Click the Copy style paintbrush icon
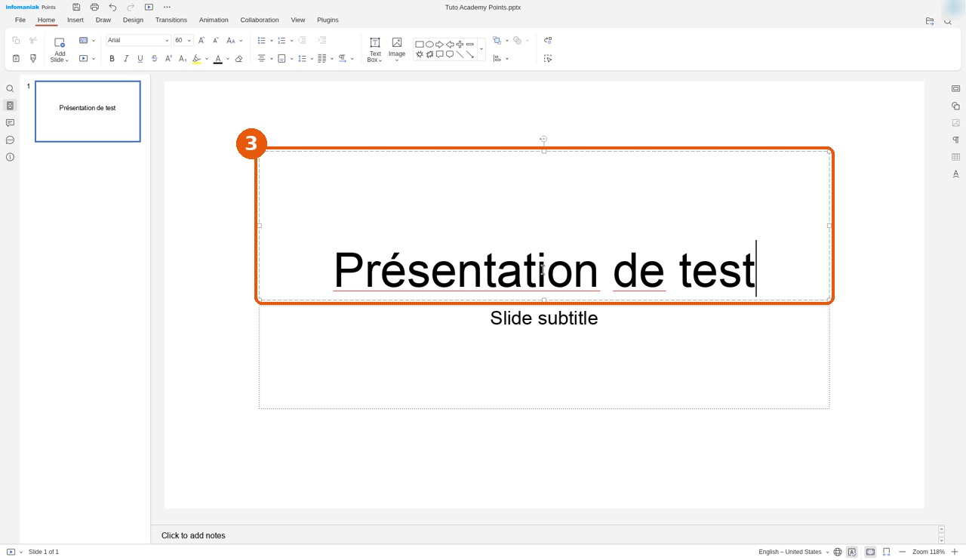The width and height of the screenshot is (966, 560). (33, 58)
